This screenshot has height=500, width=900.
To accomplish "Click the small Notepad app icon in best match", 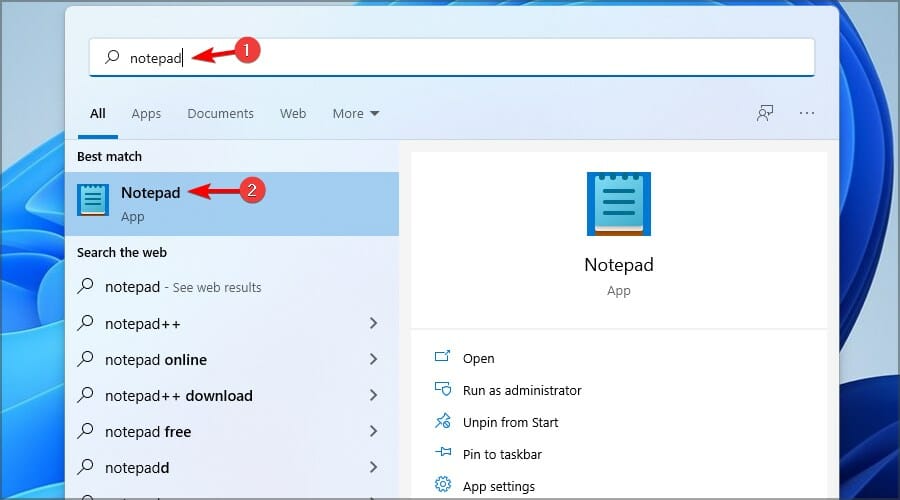I will point(93,200).
